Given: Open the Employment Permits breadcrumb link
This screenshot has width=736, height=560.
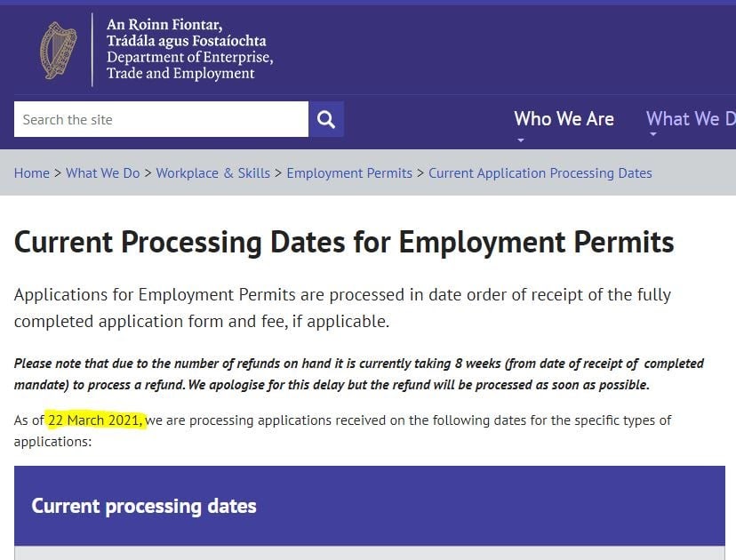Looking at the screenshot, I should click(x=349, y=172).
